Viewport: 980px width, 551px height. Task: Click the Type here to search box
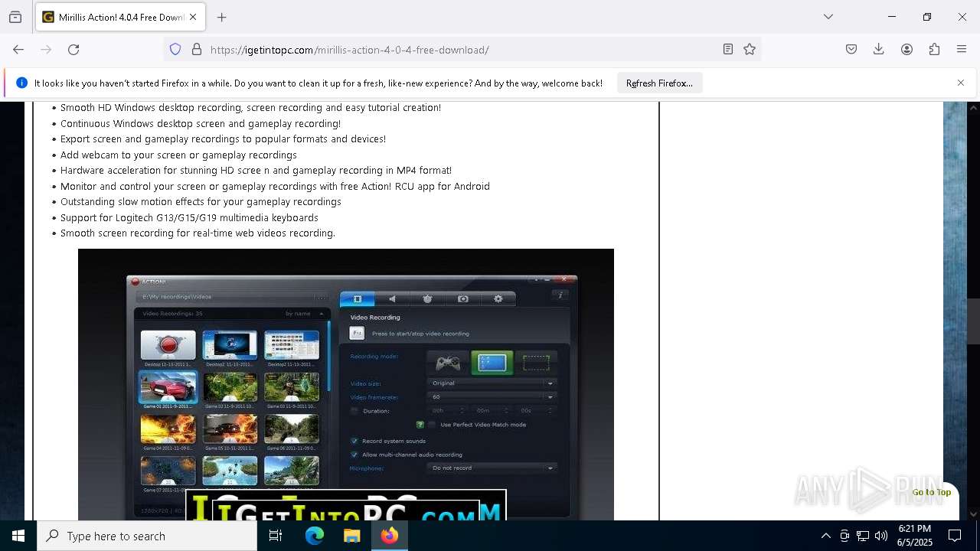point(147,536)
